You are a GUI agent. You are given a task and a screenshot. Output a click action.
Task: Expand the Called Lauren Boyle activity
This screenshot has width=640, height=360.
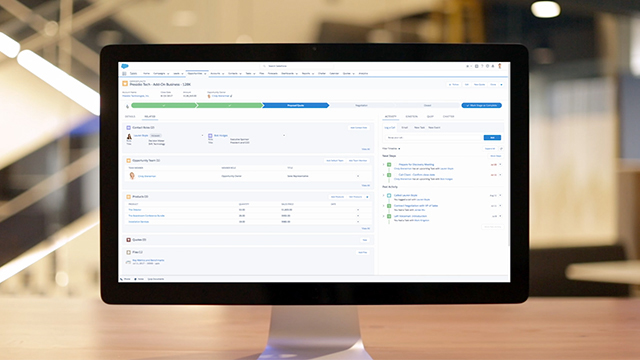pyautogui.click(x=384, y=196)
